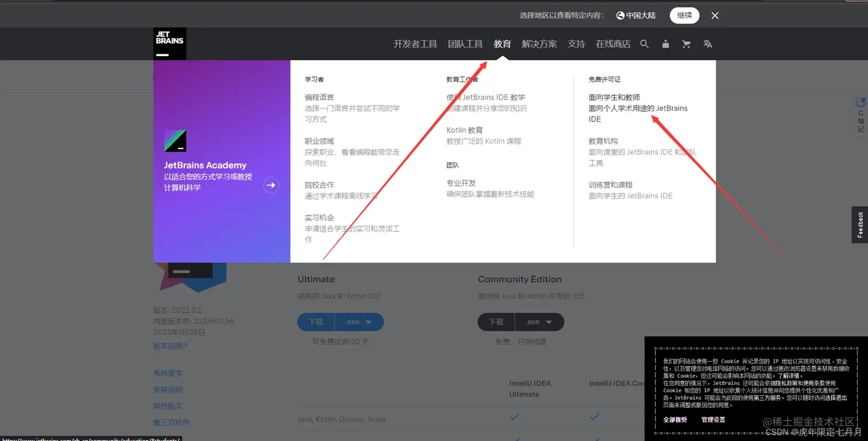Click the C笔记 side widget

861,115
